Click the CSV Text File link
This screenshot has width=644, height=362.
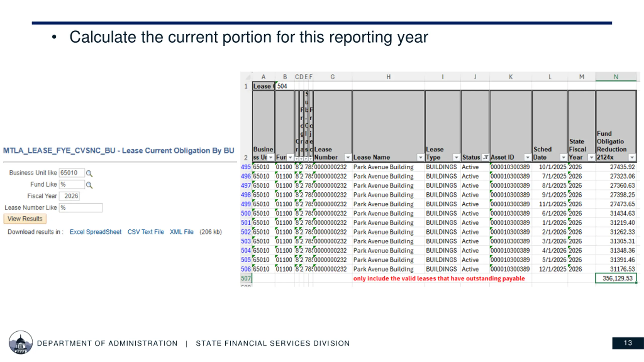(x=145, y=232)
